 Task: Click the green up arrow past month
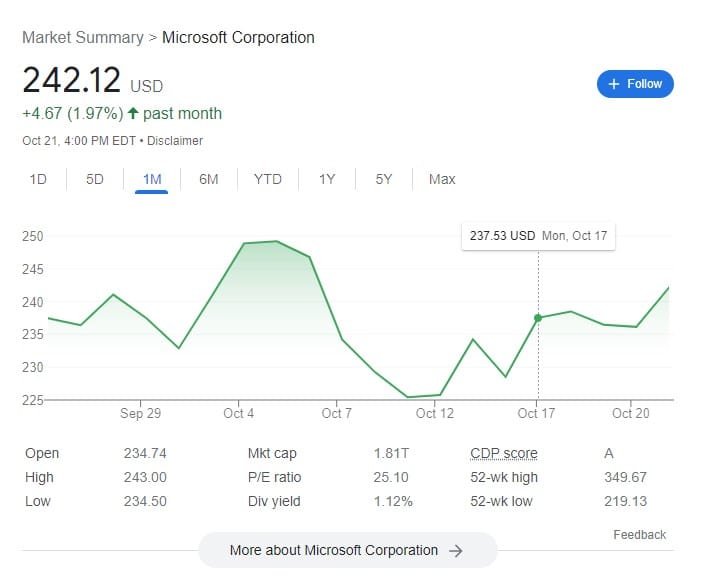pyautogui.click(x=132, y=113)
